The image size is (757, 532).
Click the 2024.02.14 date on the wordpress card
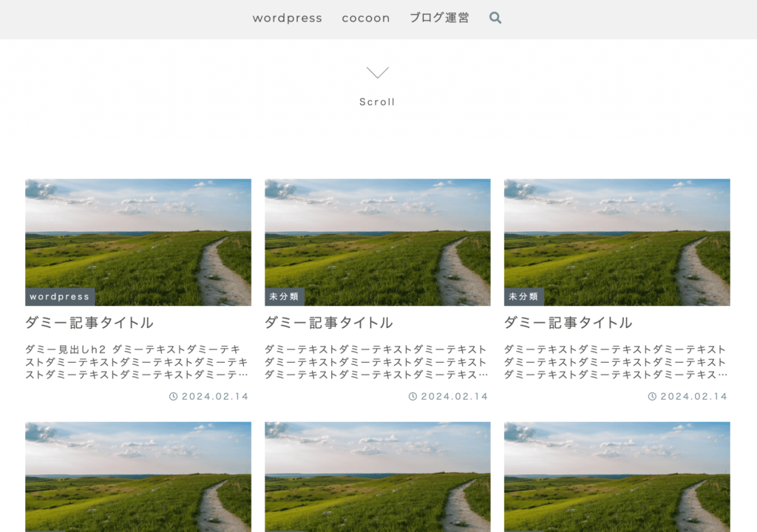[x=215, y=396]
